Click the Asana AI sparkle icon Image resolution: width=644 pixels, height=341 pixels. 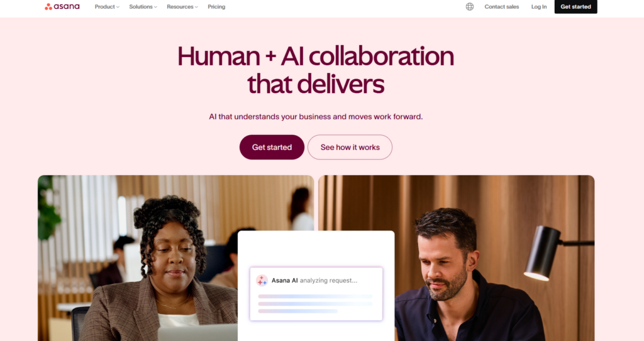coord(262,280)
